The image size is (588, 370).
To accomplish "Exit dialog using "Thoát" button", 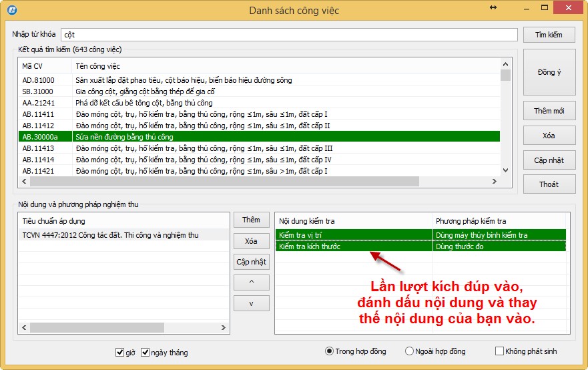I will (x=549, y=184).
